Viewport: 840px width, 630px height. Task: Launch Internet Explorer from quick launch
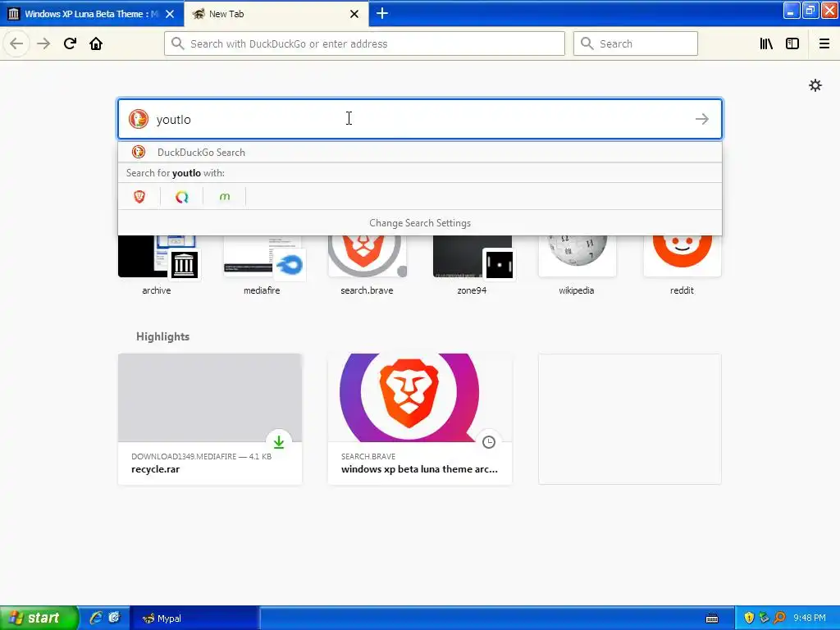[x=95, y=618]
